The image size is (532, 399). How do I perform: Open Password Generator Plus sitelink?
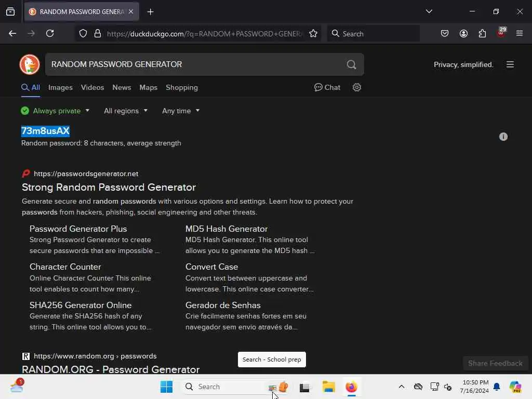pyautogui.click(x=78, y=229)
